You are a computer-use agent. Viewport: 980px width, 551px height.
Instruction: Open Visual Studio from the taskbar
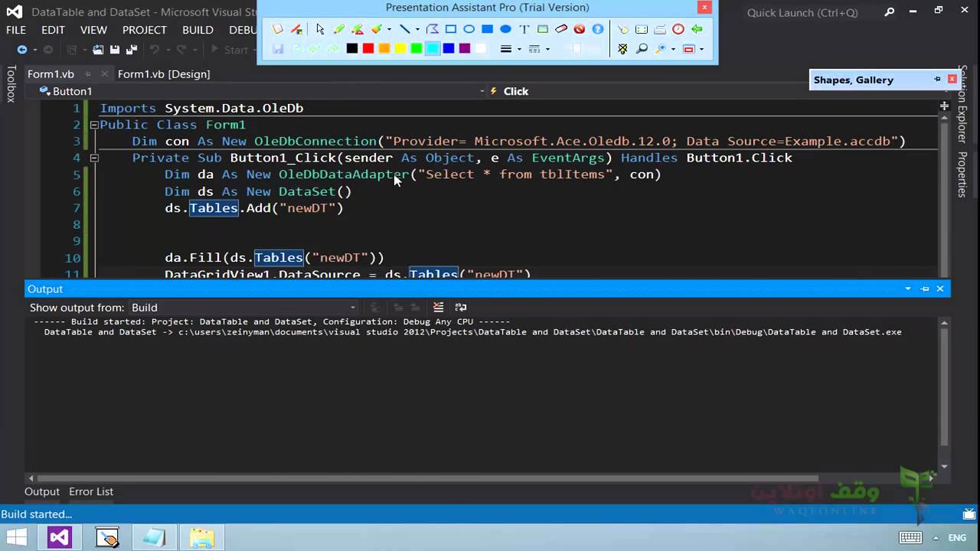point(60,537)
